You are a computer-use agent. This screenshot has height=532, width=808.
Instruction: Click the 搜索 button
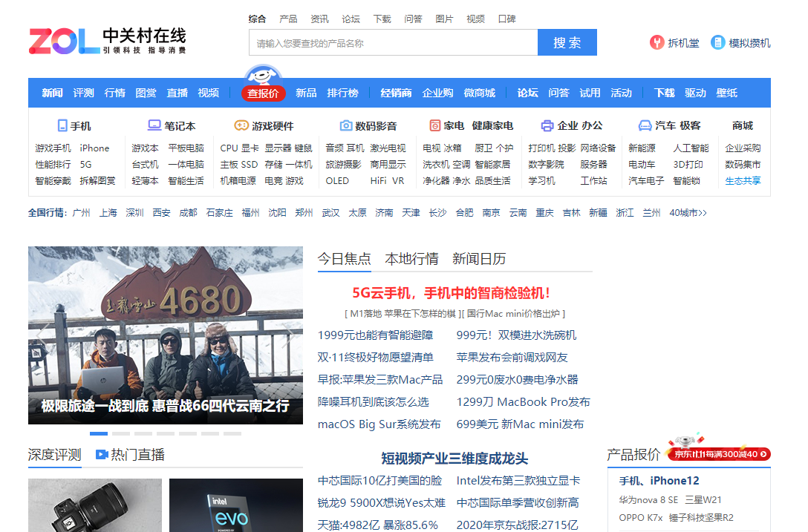(567, 43)
